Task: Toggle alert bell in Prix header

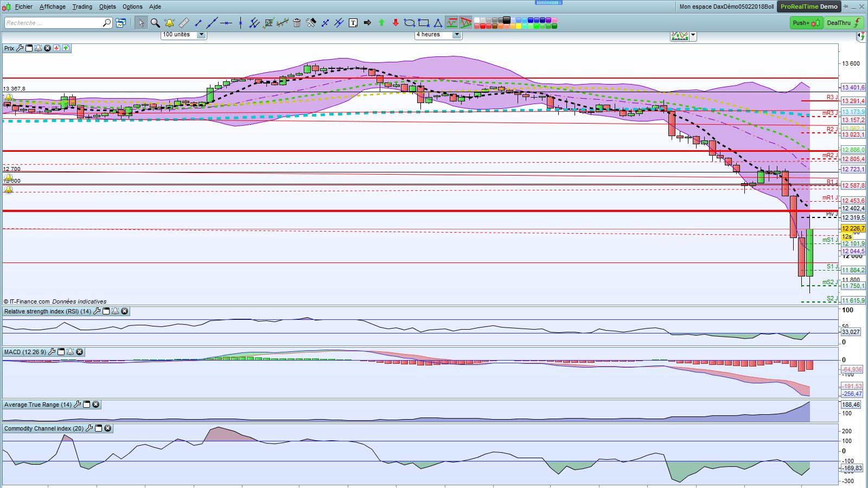Action: [38, 48]
